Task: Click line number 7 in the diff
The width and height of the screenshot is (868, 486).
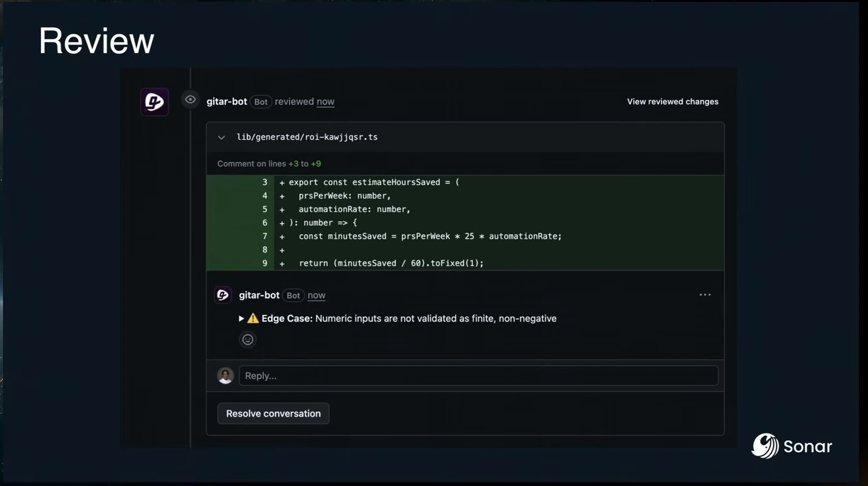Action: coord(265,236)
